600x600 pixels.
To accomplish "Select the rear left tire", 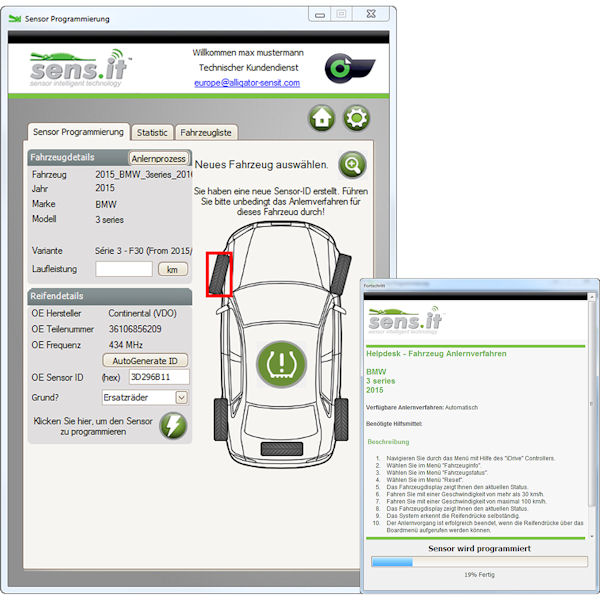I will click(221, 419).
